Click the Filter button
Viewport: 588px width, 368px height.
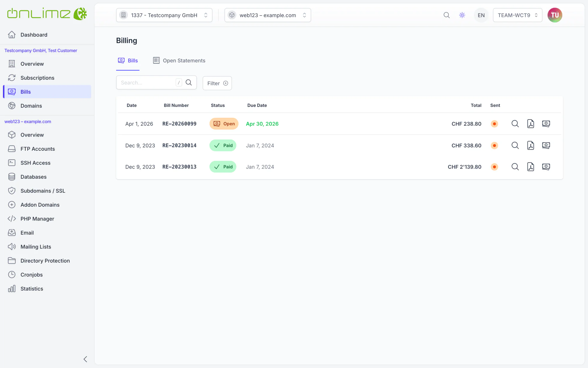217,83
